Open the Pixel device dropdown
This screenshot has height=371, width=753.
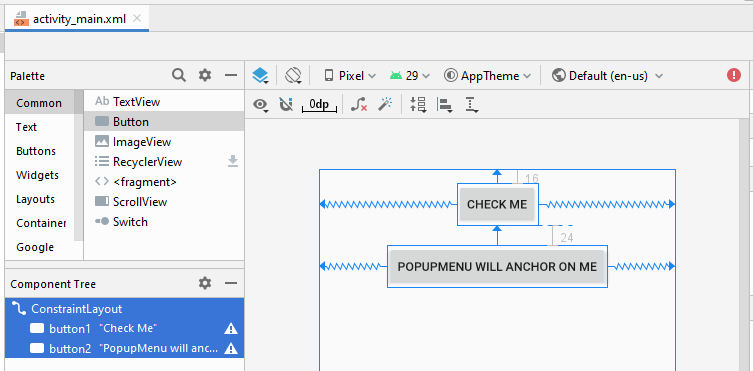click(x=350, y=76)
